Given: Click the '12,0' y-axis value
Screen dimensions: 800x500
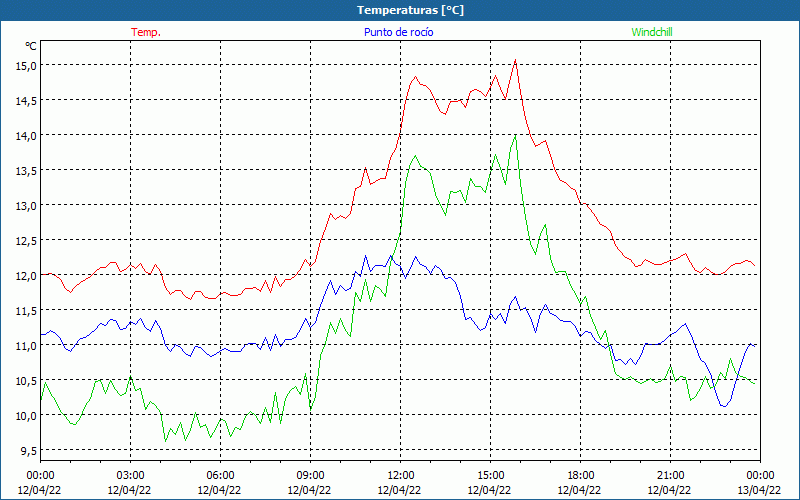Looking at the screenshot, I should click(x=26, y=276).
